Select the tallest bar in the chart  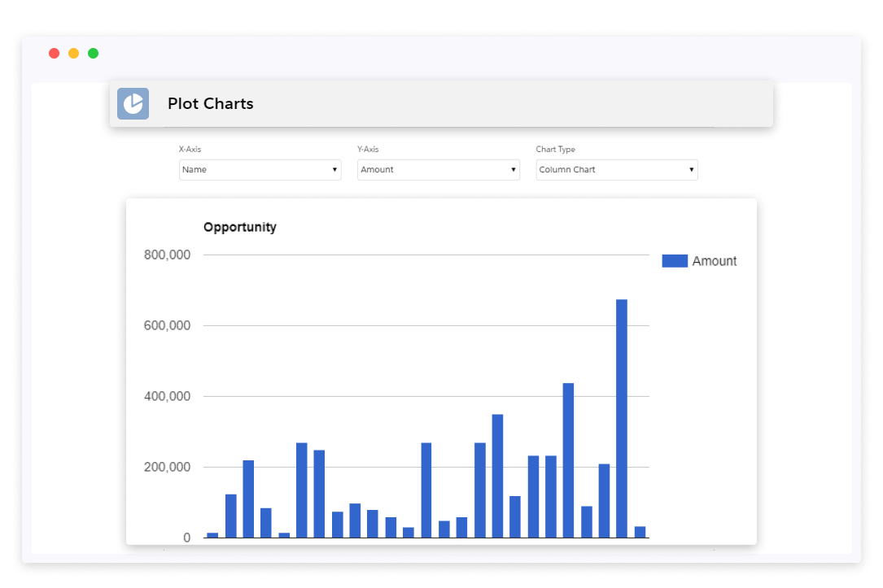click(622, 419)
